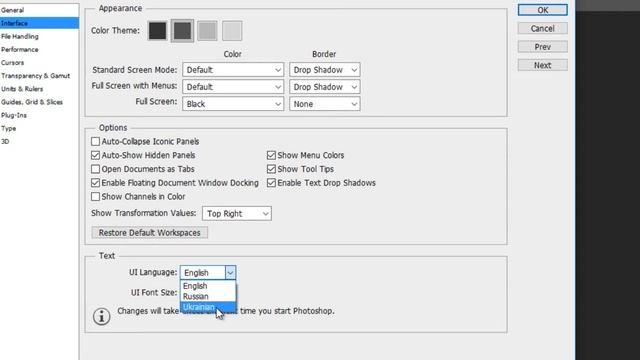Open Full Screen with Menus color dropdown

[x=233, y=87]
